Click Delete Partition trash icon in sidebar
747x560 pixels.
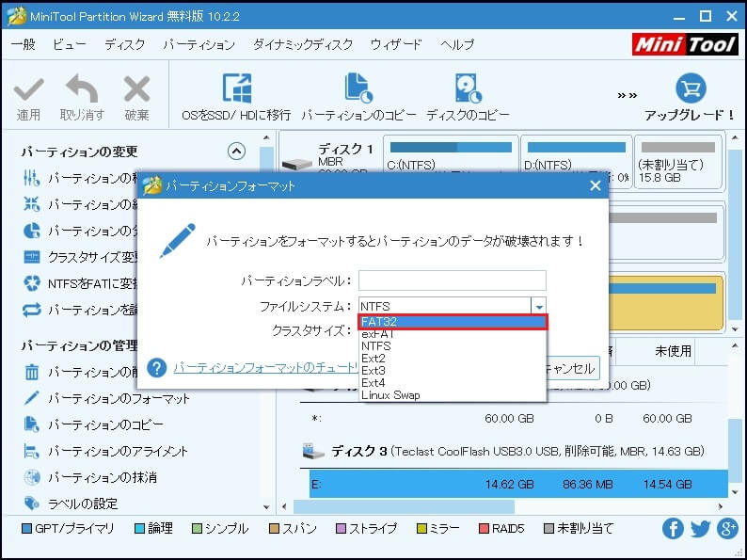tap(31, 372)
